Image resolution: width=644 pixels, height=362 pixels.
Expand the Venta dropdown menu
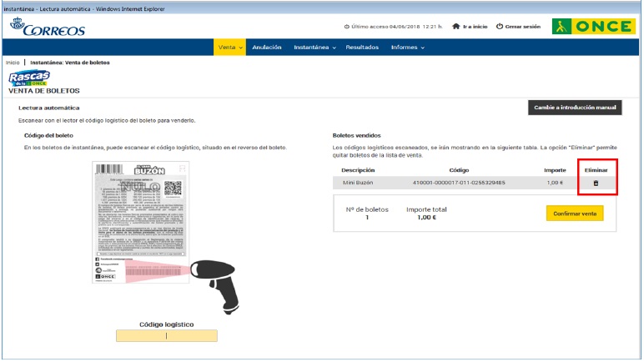click(230, 48)
